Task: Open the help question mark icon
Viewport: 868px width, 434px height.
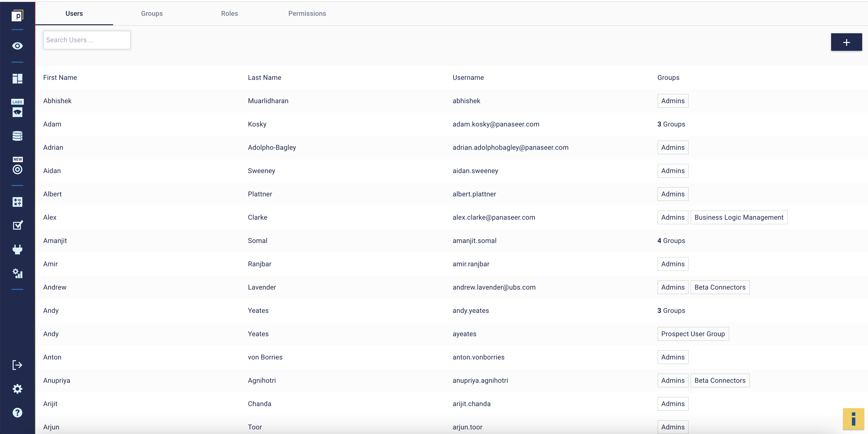Action: (17, 413)
